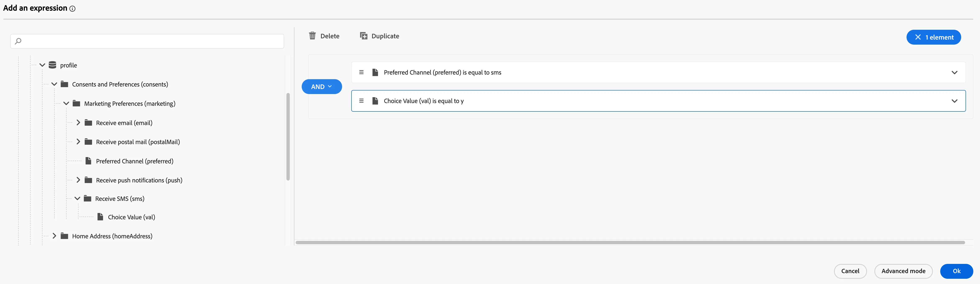
Task: Click file icon in Preferred Channel condition row
Action: tap(375, 72)
